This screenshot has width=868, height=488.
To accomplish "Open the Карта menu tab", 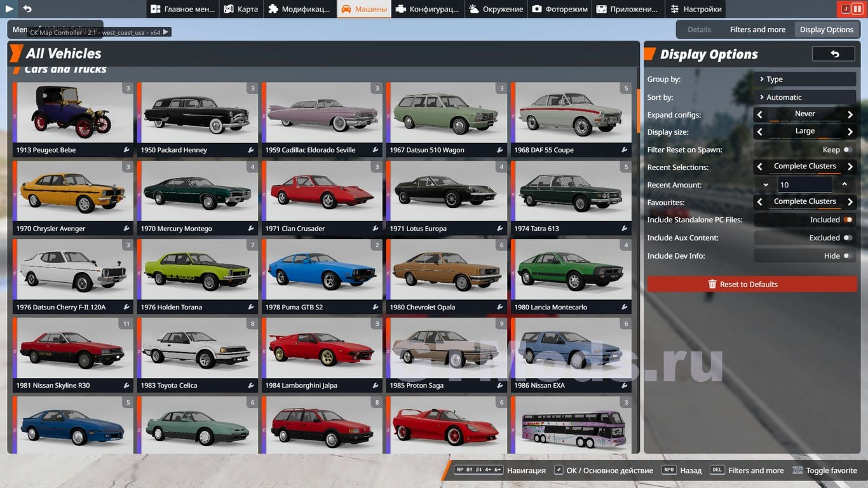I will [241, 9].
